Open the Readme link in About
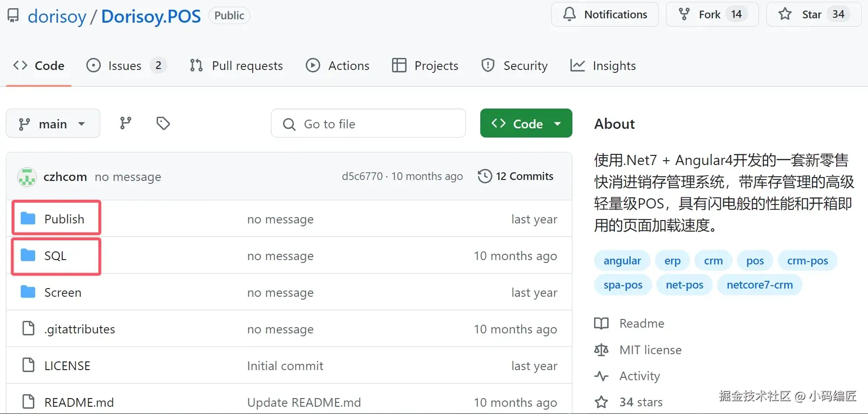868x414 pixels. [629, 323]
